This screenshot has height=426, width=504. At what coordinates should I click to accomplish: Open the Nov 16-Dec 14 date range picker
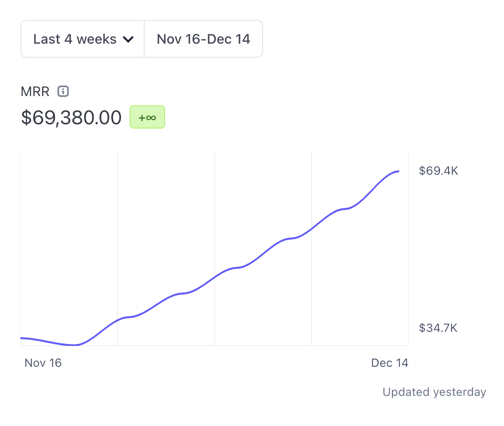coord(203,39)
